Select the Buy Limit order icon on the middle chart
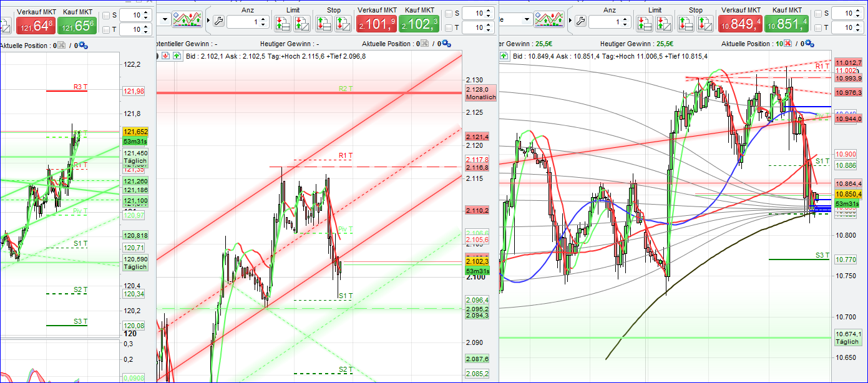This screenshot has width=868, height=383. (x=283, y=23)
